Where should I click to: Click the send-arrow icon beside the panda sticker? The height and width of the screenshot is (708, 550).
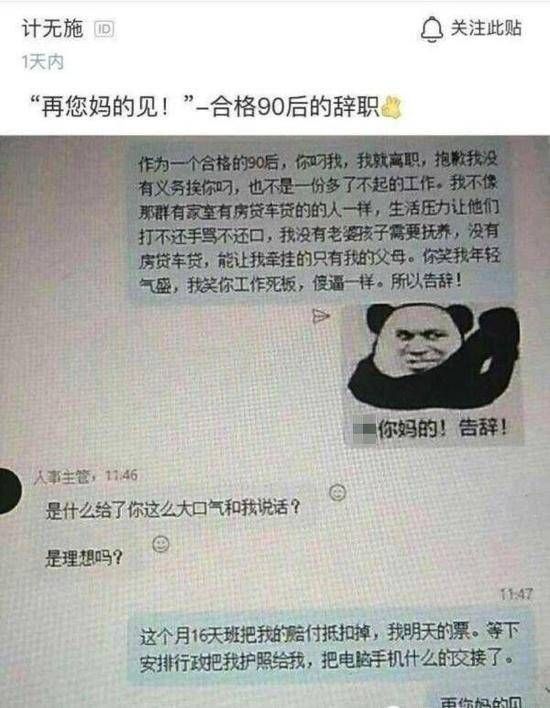tap(321, 316)
